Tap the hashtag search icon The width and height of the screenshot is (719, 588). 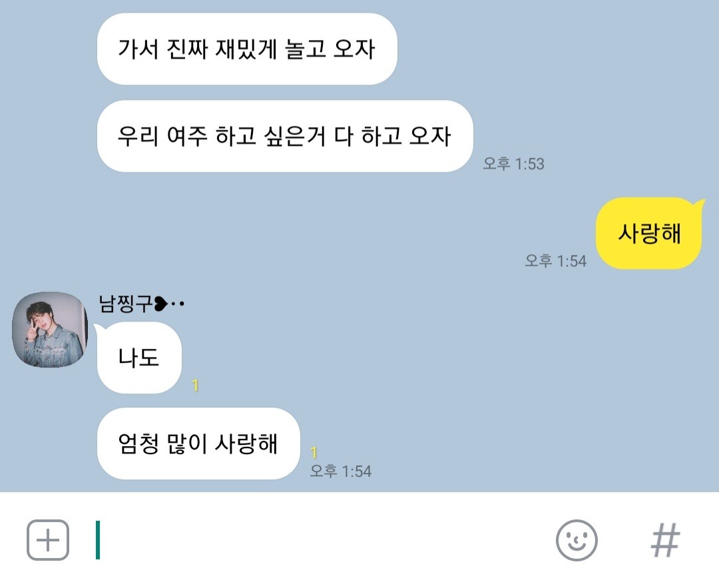tap(665, 540)
